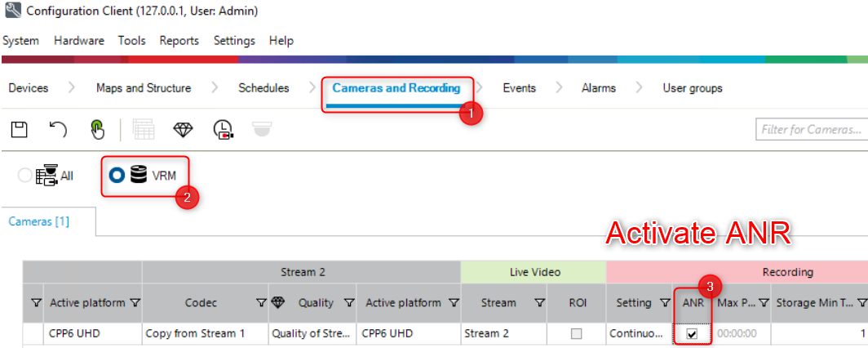Screen dimensions: 868x348
Task: Open the System menu
Action: (x=20, y=41)
